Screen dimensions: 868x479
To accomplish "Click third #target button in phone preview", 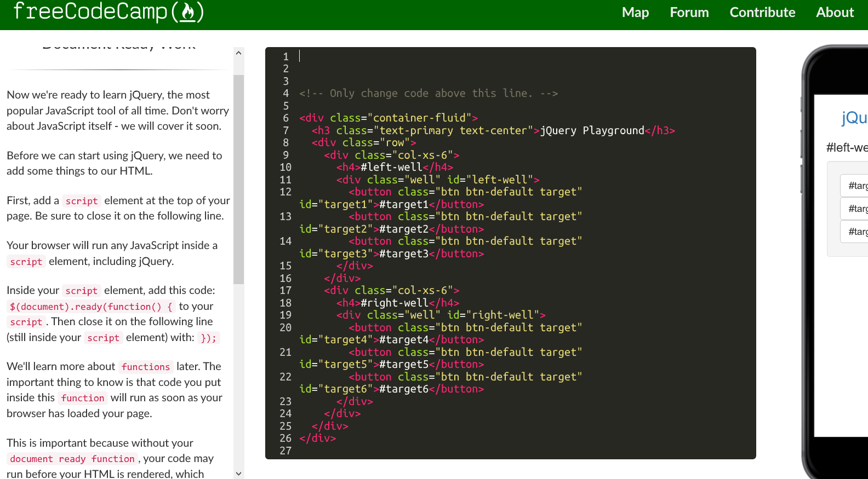I will (x=855, y=232).
